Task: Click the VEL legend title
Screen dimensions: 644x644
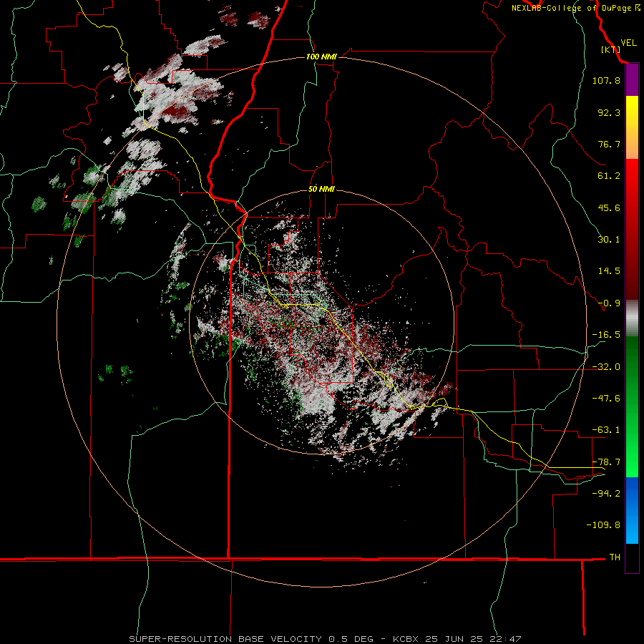Action: (628, 43)
